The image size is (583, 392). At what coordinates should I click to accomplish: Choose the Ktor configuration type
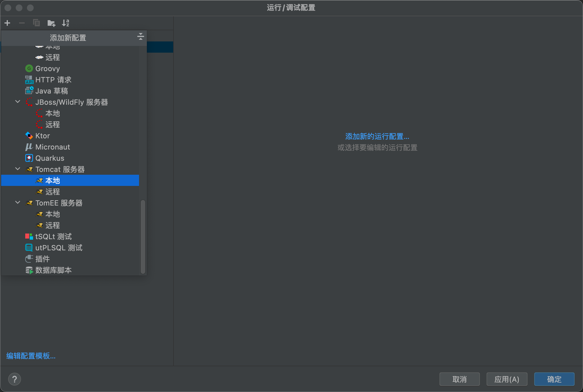(x=70, y=136)
